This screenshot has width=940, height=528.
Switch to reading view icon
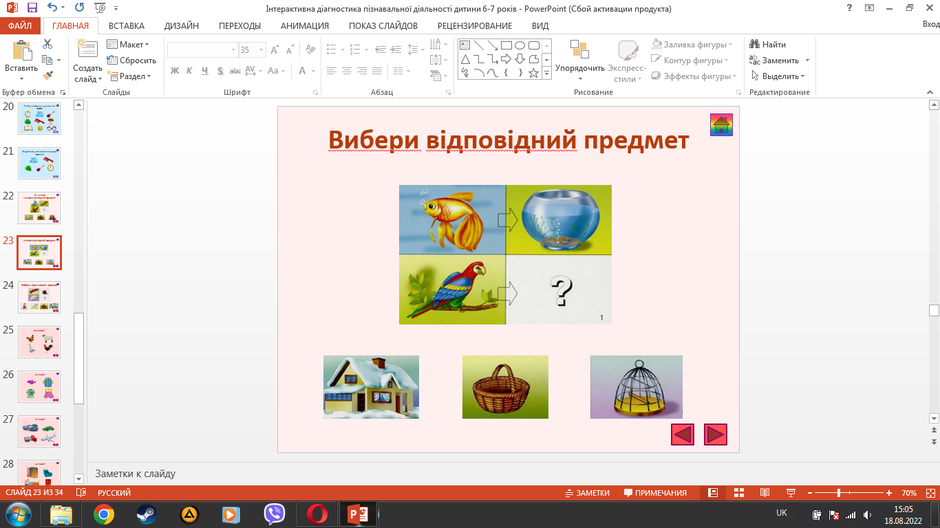(x=765, y=493)
